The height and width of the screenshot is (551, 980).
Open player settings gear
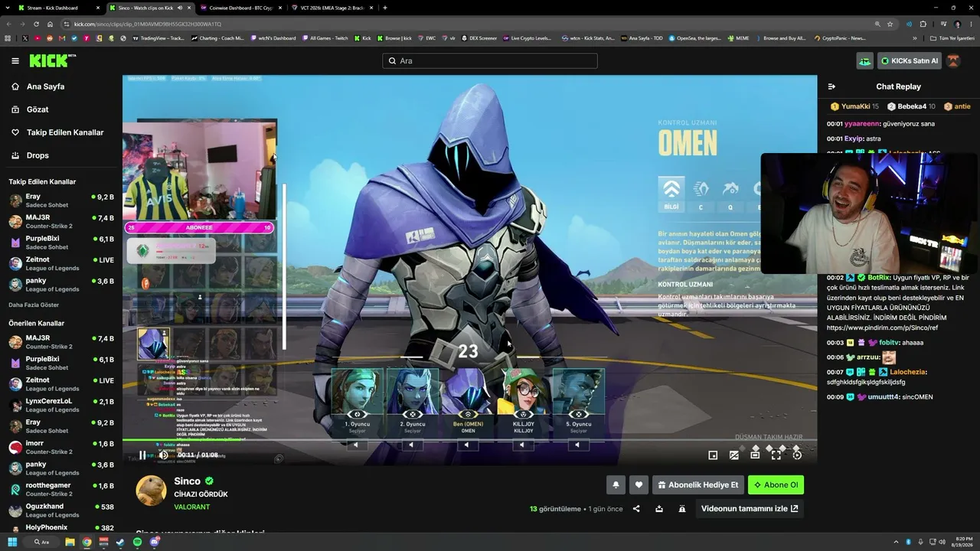click(x=797, y=455)
